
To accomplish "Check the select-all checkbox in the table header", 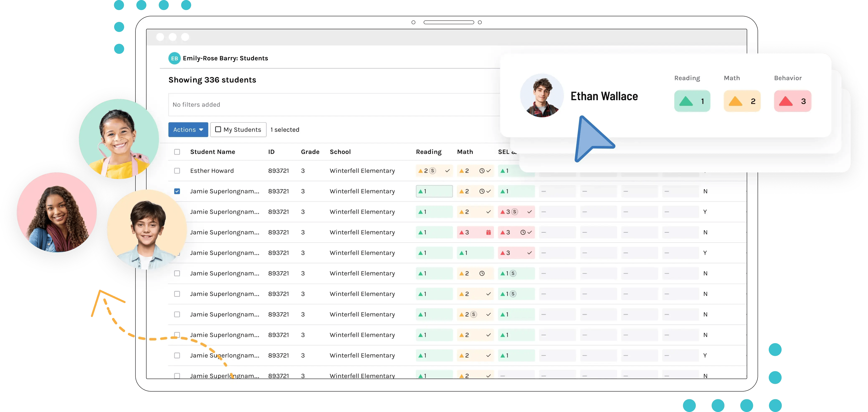I will coord(177,152).
